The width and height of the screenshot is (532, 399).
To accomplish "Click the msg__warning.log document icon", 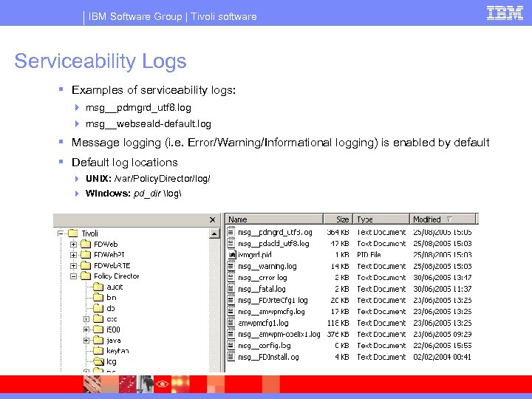I will click(x=231, y=266).
